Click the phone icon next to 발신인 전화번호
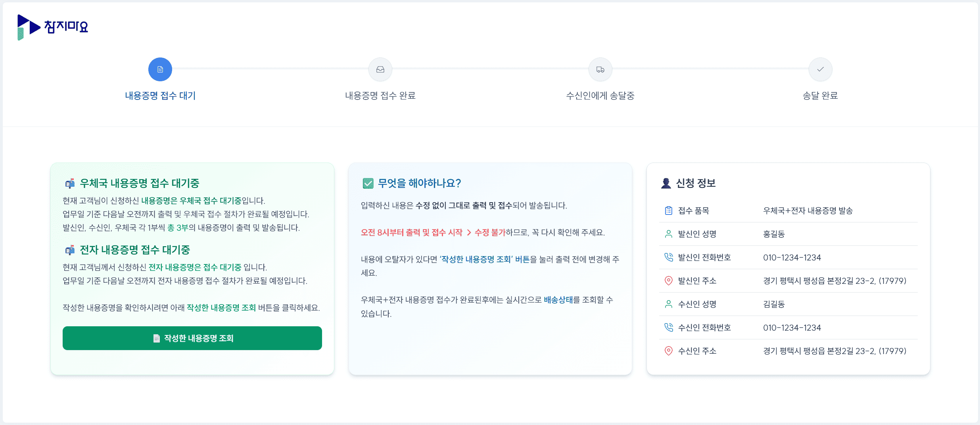980x425 pixels. click(x=669, y=257)
